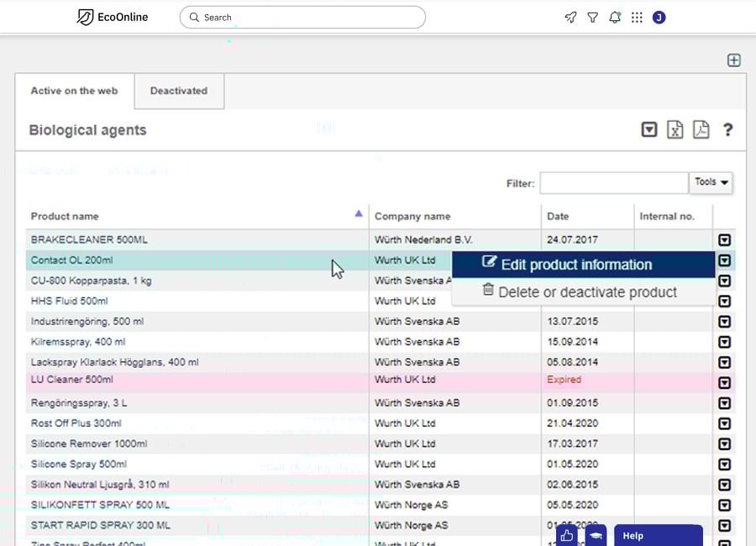This screenshot has height=546, width=756.
Task: Select Contact OL 200ml product
Action: pos(72,260)
